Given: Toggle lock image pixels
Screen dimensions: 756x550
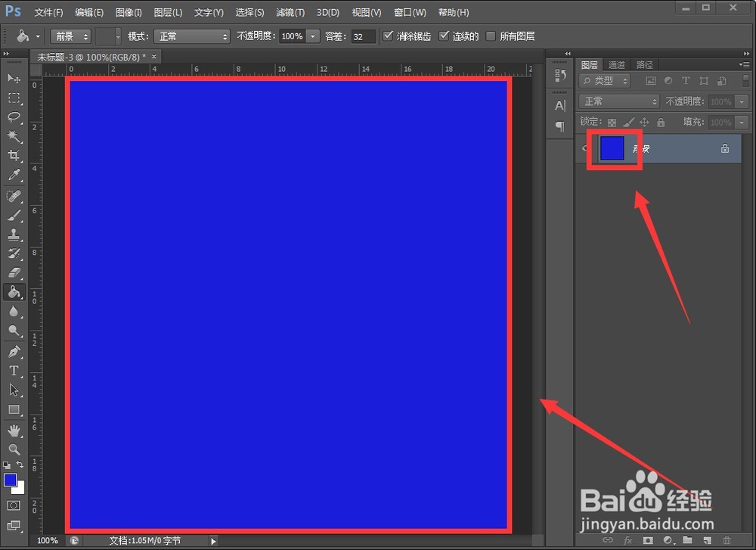Looking at the screenshot, I should point(627,123).
